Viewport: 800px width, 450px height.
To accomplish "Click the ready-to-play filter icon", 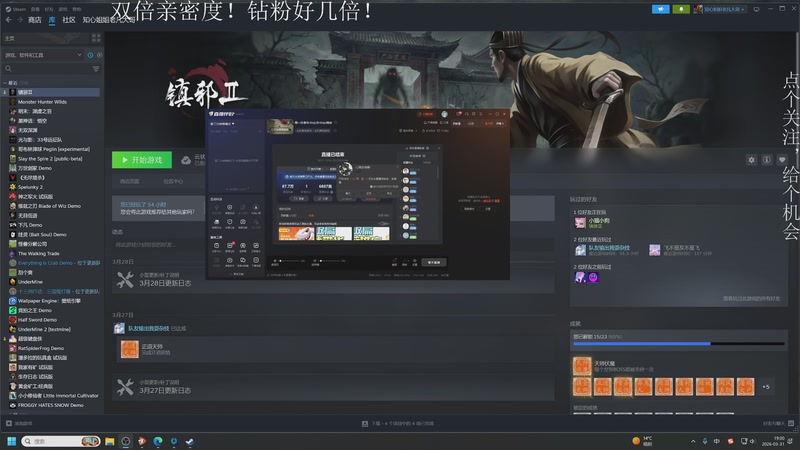I will pyautogui.click(x=99, y=55).
